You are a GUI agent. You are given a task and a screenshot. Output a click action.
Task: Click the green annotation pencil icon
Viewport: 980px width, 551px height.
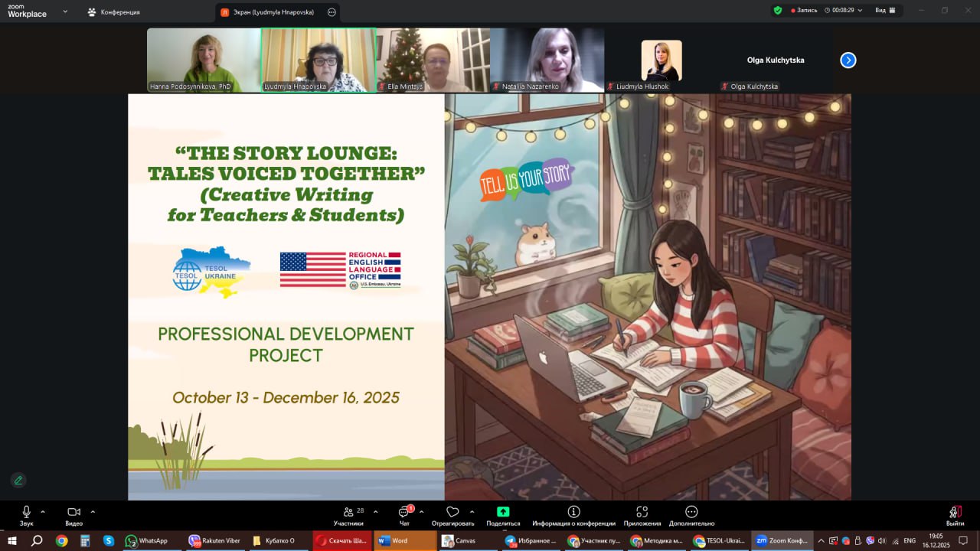tap(18, 480)
